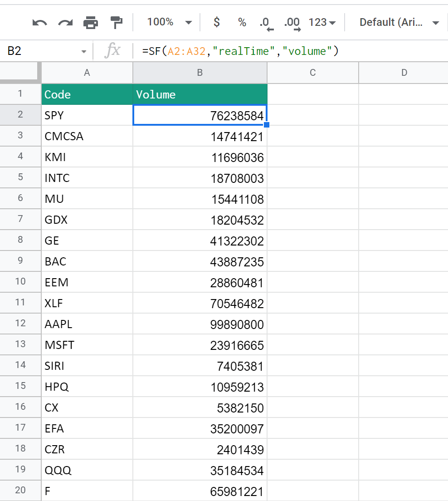Select the QQQ cell
Image resolution: width=448 pixels, height=501 pixels.
click(x=87, y=470)
